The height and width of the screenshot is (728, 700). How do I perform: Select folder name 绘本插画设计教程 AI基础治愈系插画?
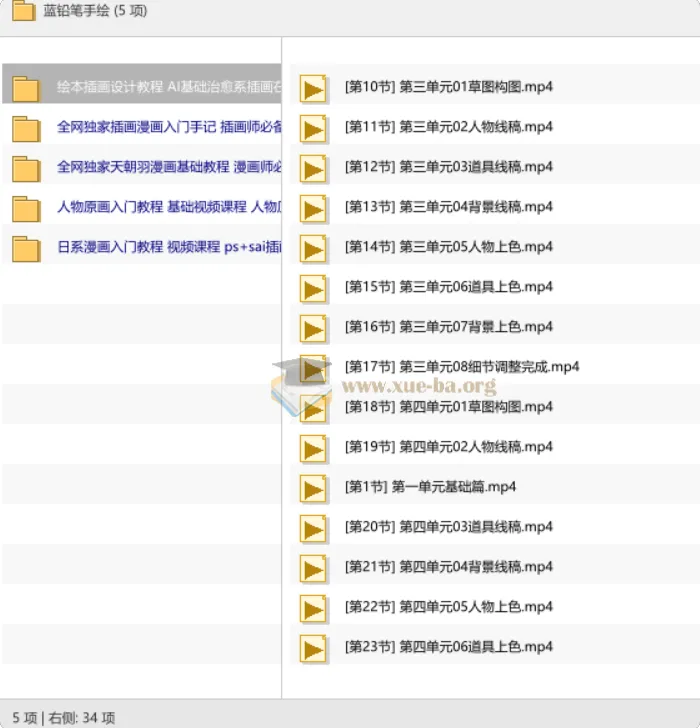[x=169, y=87]
